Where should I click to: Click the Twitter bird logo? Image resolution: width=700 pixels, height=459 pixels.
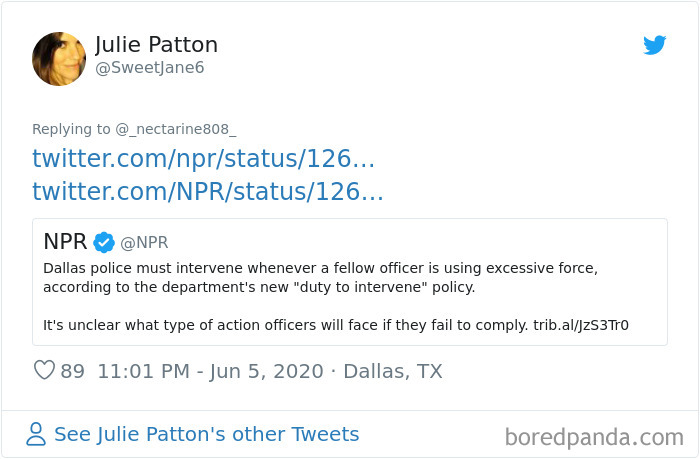655,45
